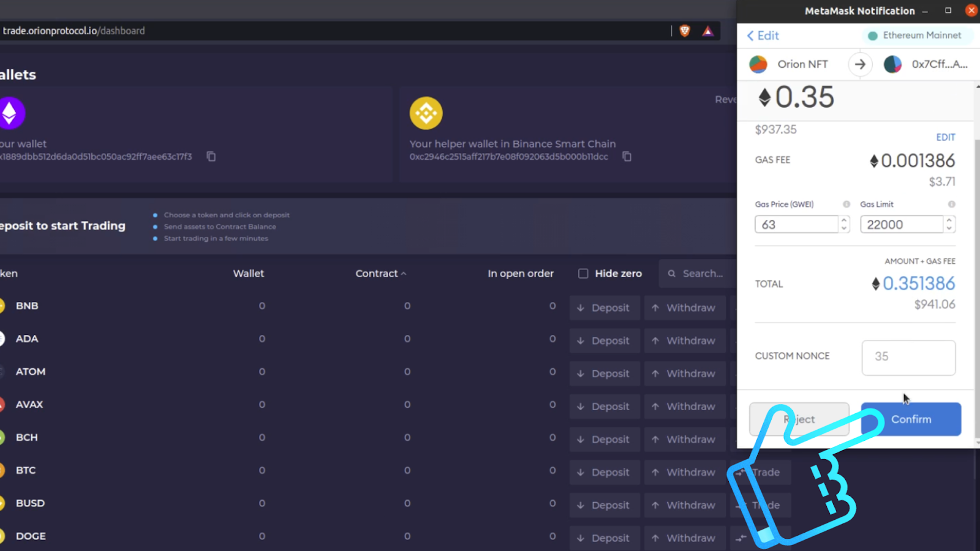
Task: Click the blue EDIT link above gas fee
Action: pos(946,137)
